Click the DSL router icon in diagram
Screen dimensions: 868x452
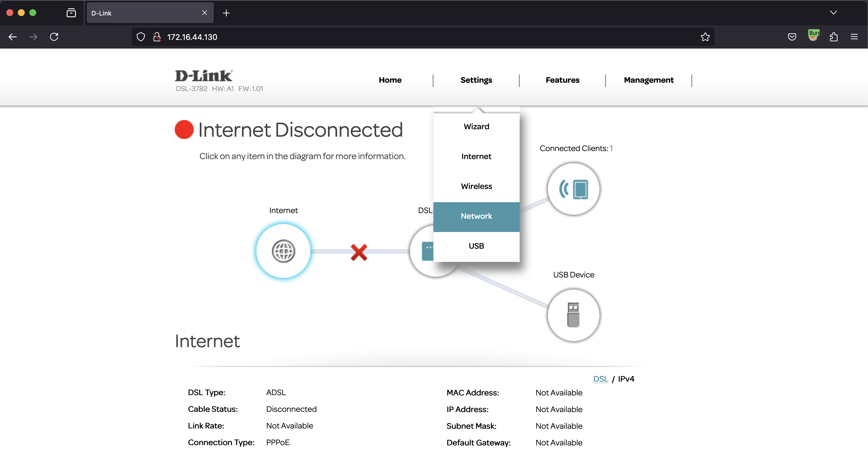pos(422,251)
